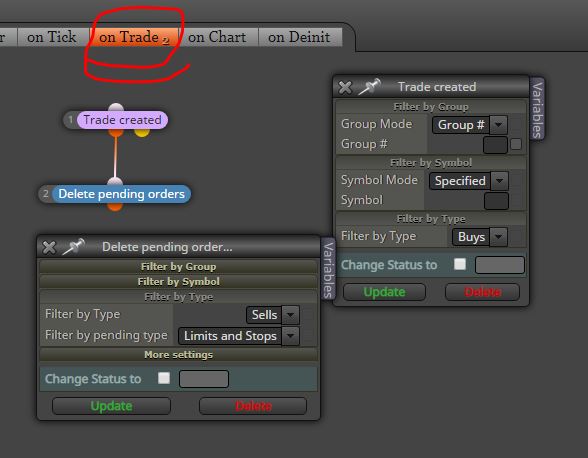
Task: Close the Trade created panel
Action: click(x=345, y=87)
